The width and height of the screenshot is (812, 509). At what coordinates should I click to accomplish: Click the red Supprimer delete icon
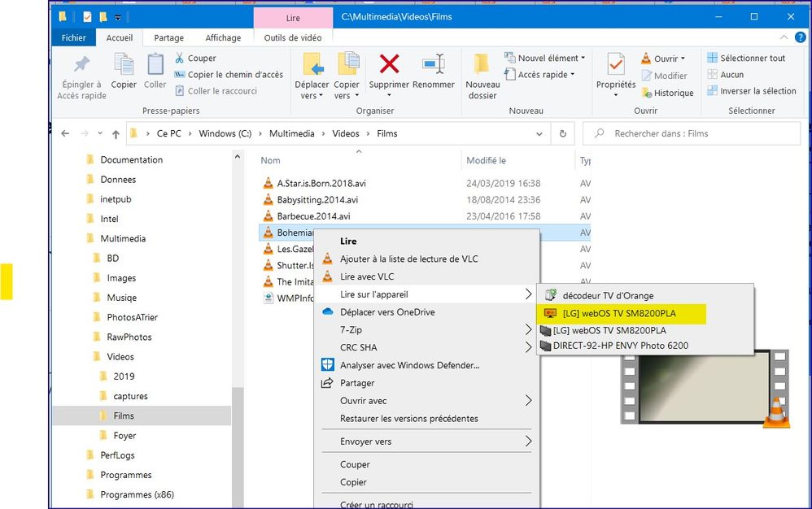[389, 64]
